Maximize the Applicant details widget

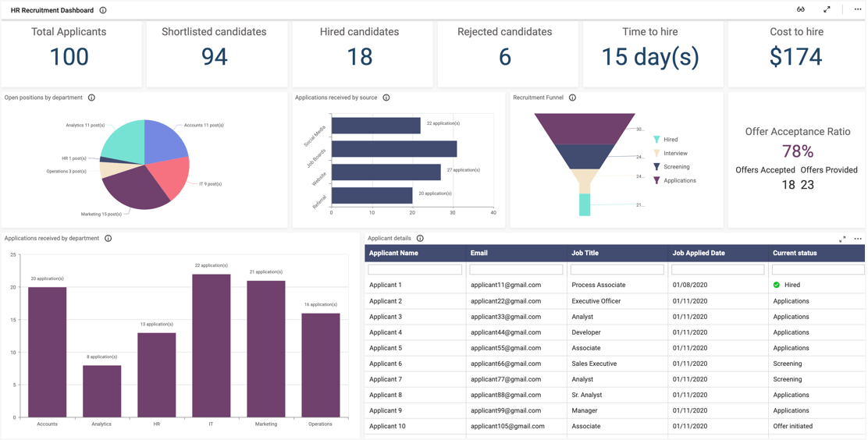(x=842, y=239)
